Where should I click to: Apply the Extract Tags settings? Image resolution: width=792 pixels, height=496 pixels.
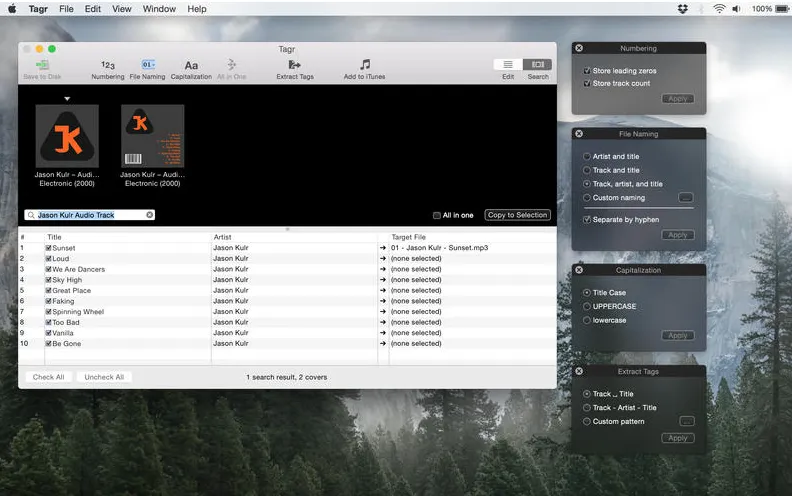[677, 438]
